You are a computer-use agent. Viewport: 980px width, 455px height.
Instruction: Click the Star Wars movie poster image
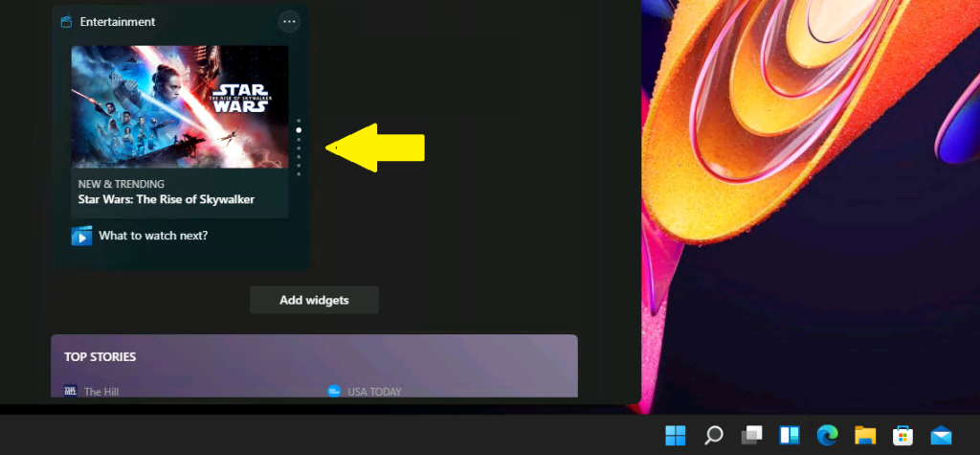click(x=180, y=106)
